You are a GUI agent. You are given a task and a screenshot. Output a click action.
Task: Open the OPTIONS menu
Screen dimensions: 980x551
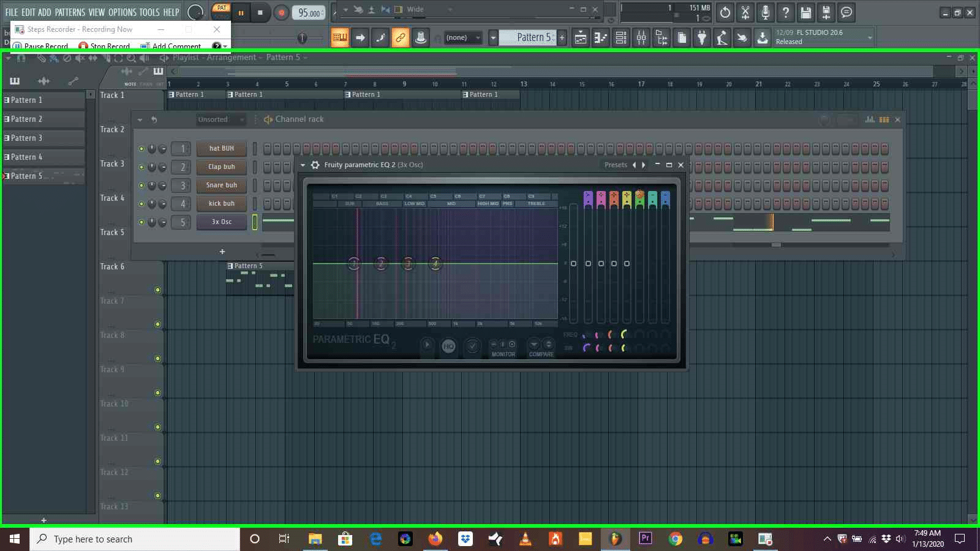coord(123,12)
